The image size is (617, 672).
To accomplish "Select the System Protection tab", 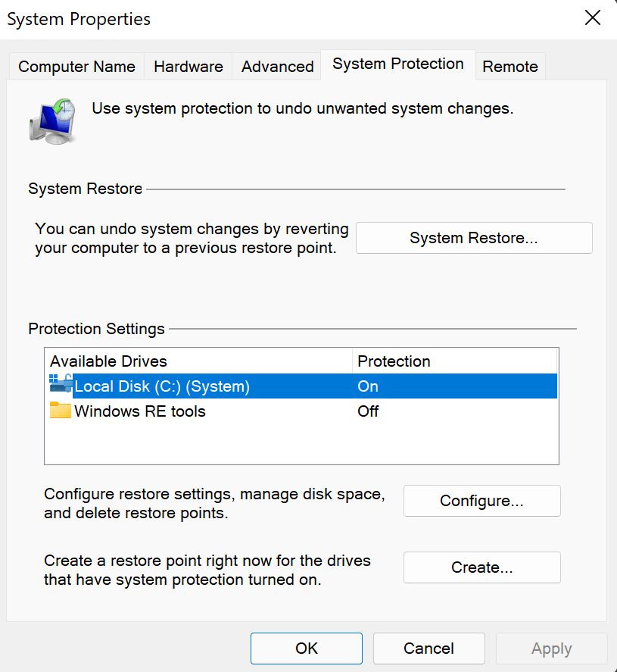I will point(397,64).
